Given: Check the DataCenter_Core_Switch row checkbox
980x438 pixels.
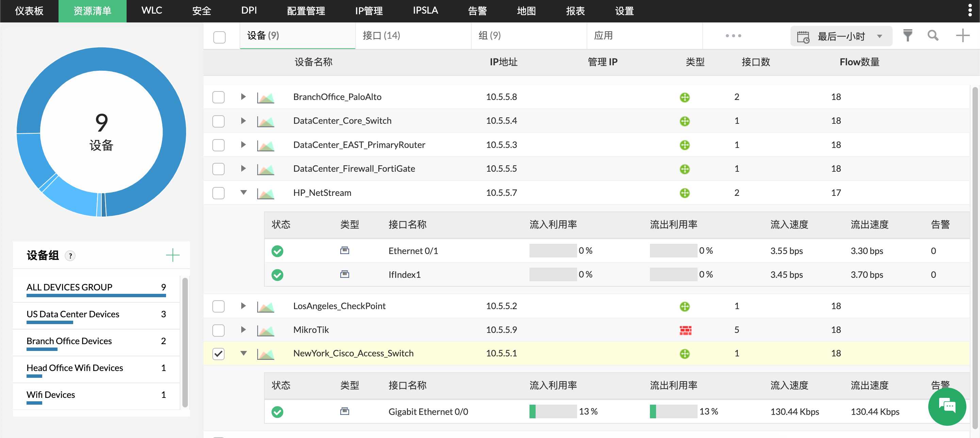Looking at the screenshot, I should [x=218, y=121].
